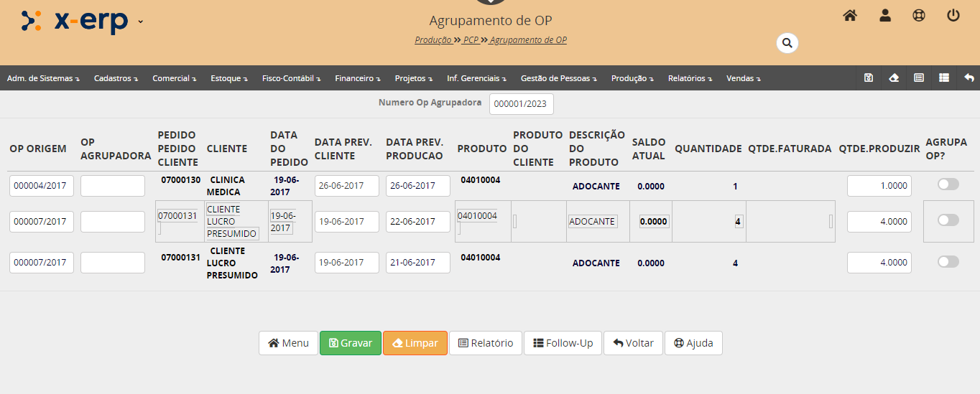Click the Numero Op Agrupadora field
Viewport: 980px width, 394px height.
pyautogui.click(x=521, y=104)
